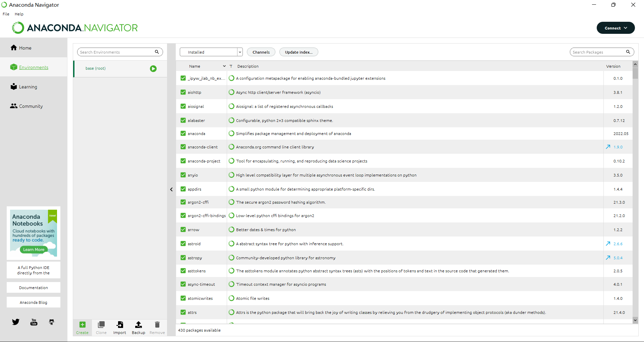Click the upgrade arrow for anaconda-client

[x=608, y=147]
